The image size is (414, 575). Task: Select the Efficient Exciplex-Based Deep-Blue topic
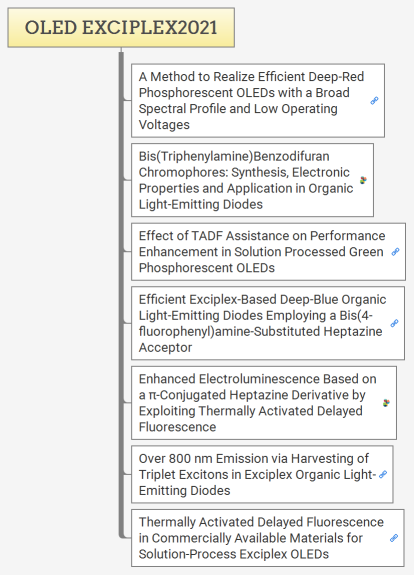(x=262, y=323)
